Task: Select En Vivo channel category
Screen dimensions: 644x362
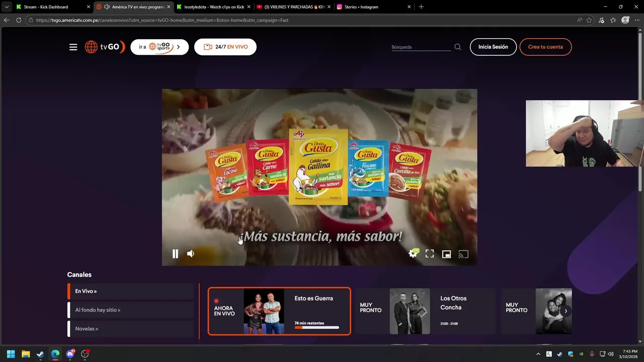Action: pyautogui.click(x=130, y=291)
